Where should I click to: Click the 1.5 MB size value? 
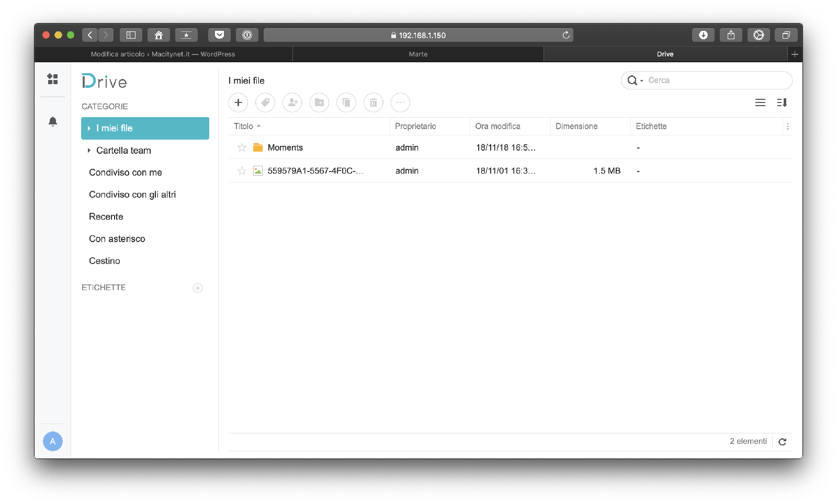tap(607, 171)
